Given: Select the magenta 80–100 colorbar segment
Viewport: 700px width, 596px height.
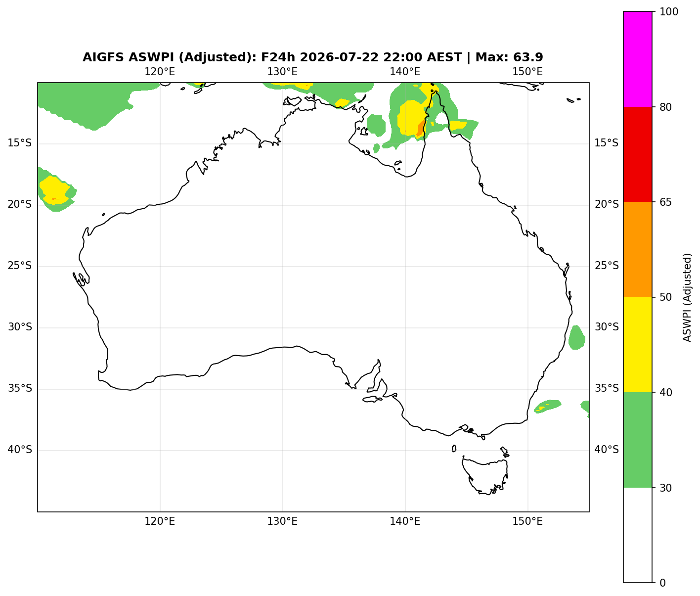Looking at the screenshot, I should [x=638, y=59].
